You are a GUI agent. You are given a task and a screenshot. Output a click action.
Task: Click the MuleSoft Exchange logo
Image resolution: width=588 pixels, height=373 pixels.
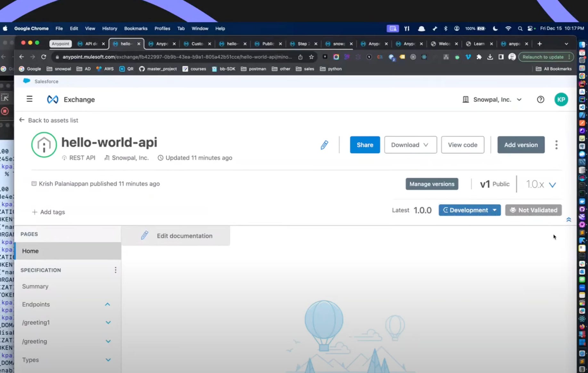pyautogui.click(x=53, y=99)
